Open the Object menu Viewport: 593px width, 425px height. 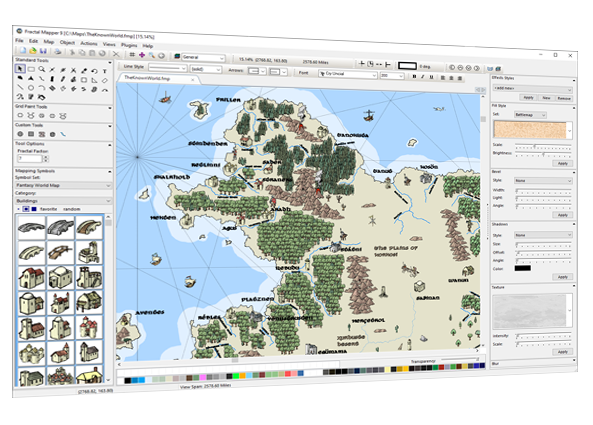67,42
